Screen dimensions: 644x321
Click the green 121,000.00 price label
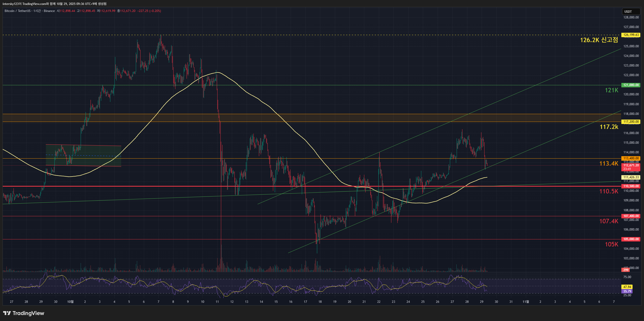coord(631,85)
